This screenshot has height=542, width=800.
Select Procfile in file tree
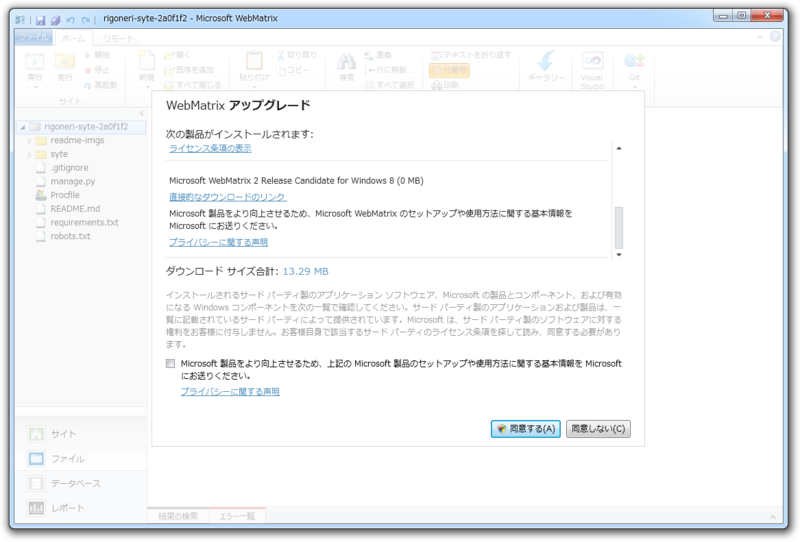[x=65, y=195]
